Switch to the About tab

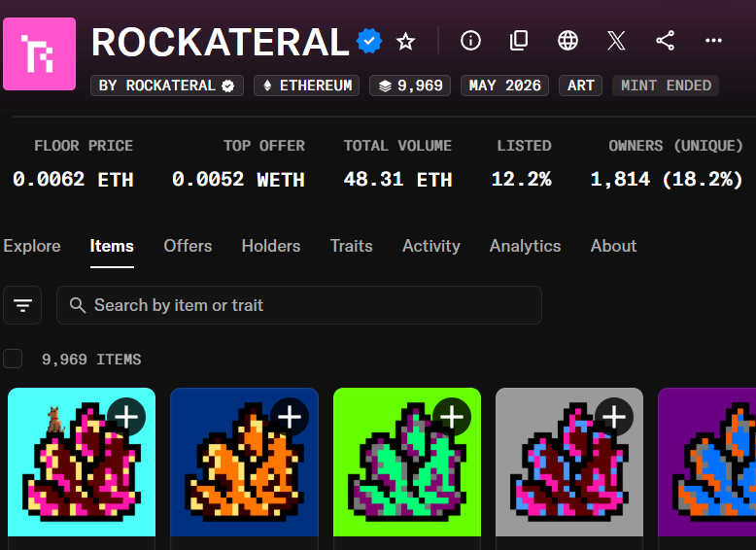[x=613, y=246]
